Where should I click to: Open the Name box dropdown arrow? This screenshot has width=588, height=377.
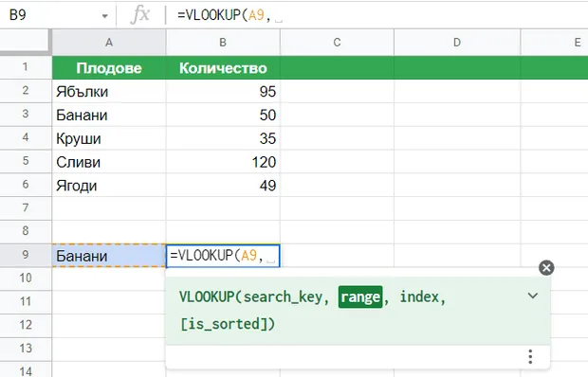coord(105,16)
